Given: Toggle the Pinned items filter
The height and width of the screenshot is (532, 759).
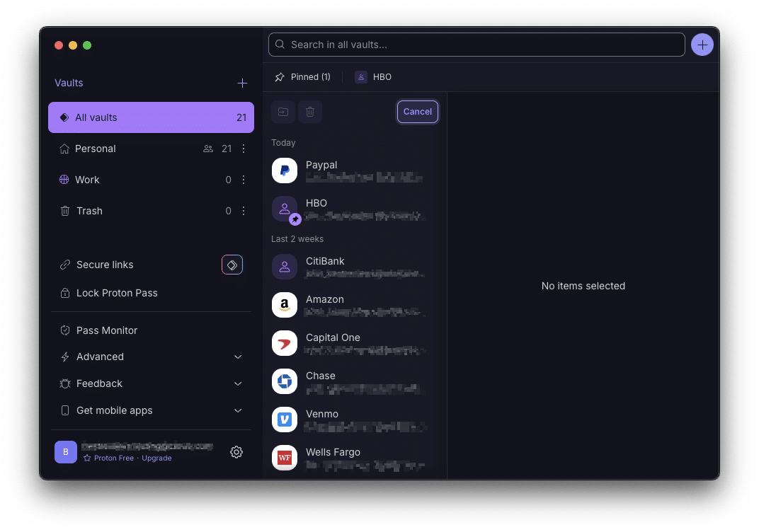Looking at the screenshot, I should point(302,76).
